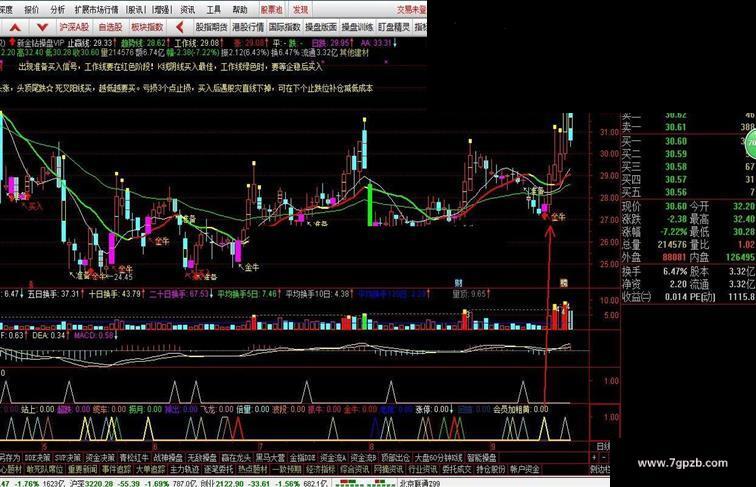
Task: Open the 一致预期 info tab
Action: tap(287, 469)
